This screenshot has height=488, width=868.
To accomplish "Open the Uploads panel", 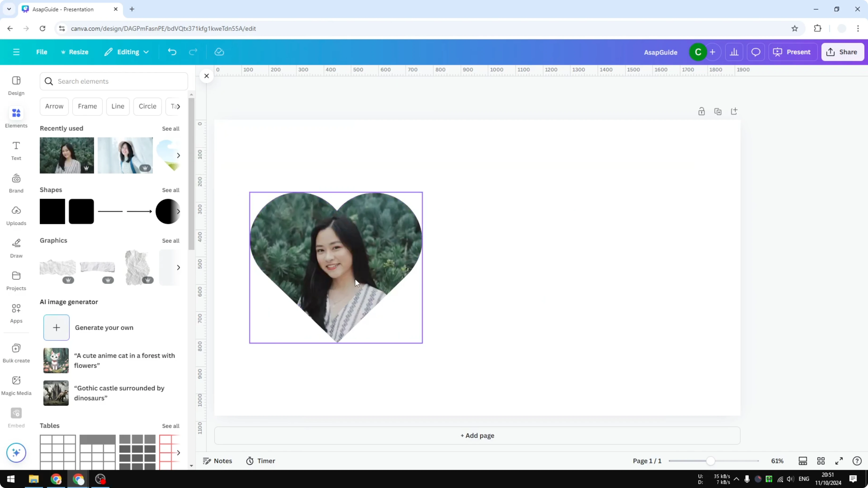I will pyautogui.click(x=16, y=215).
